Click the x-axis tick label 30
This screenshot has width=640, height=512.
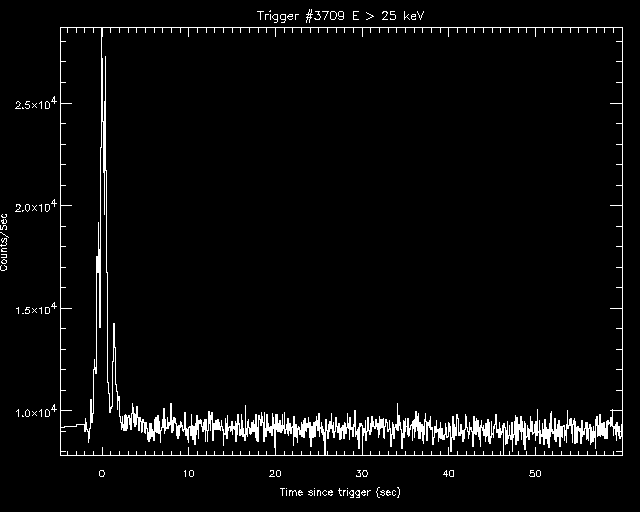[x=362, y=474]
